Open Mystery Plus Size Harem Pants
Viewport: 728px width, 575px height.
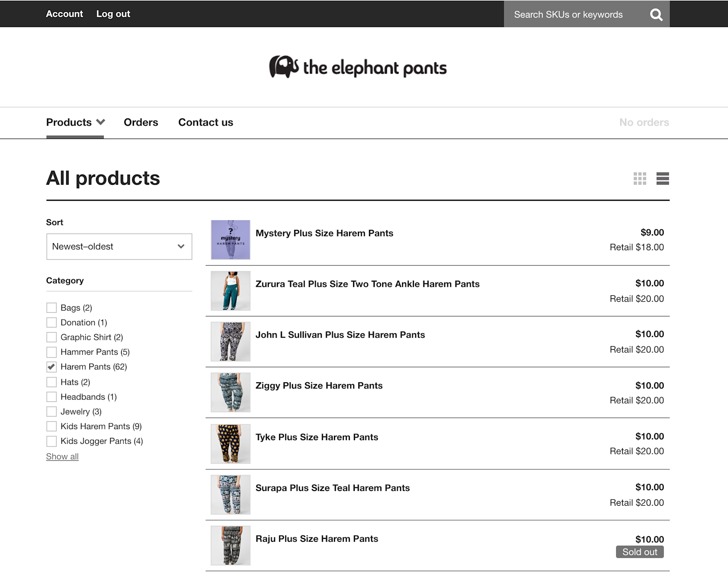(x=324, y=233)
